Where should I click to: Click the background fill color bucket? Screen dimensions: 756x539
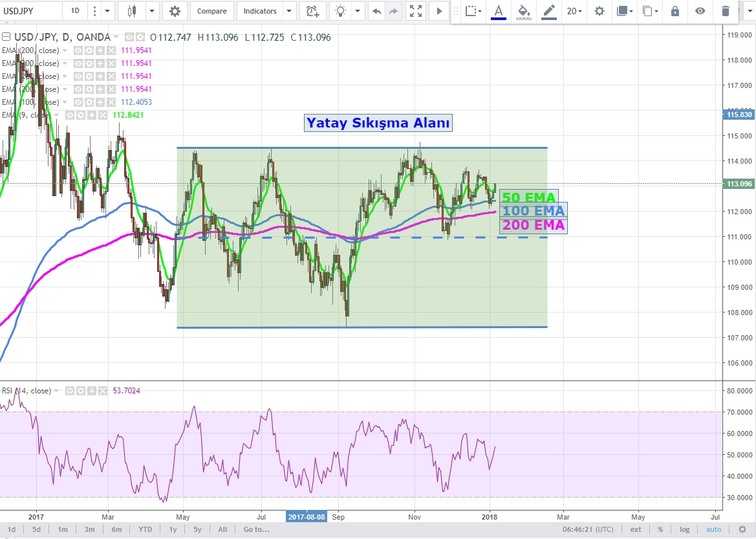point(524,11)
